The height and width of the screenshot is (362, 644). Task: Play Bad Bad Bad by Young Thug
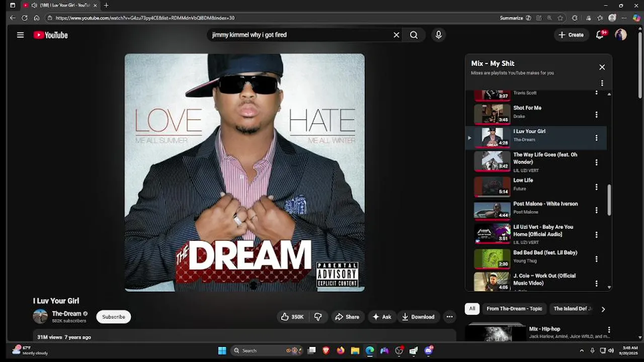[x=492, y=259]
